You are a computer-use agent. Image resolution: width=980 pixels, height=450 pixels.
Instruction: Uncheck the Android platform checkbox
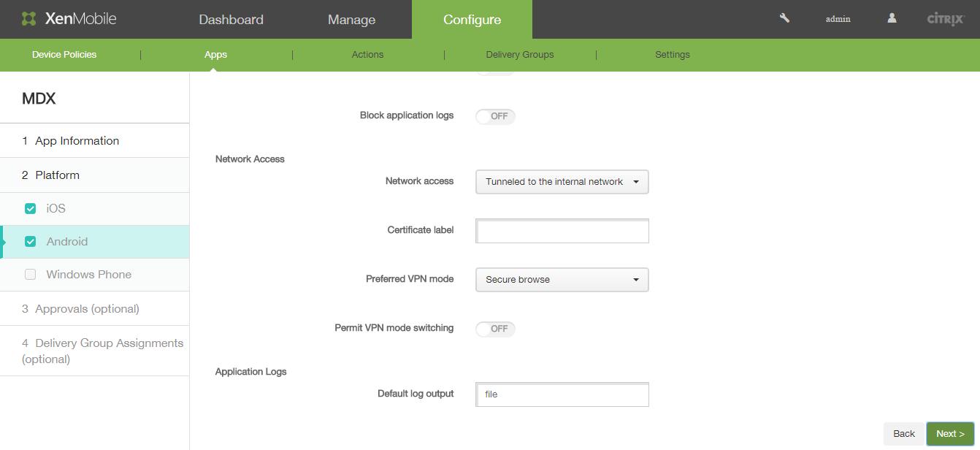31,242
